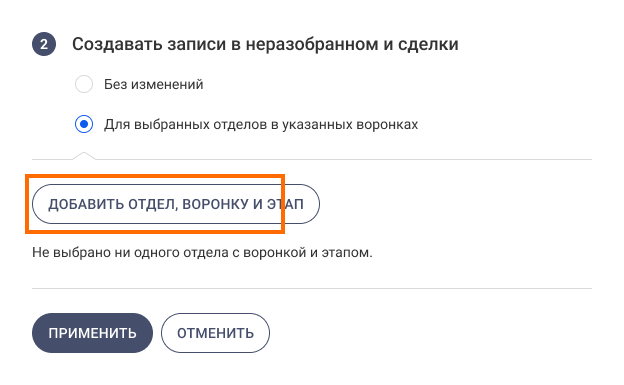Click the triangular pointer under selected radio option
Viewport: 624px width, 385px height.
point(84,156)
